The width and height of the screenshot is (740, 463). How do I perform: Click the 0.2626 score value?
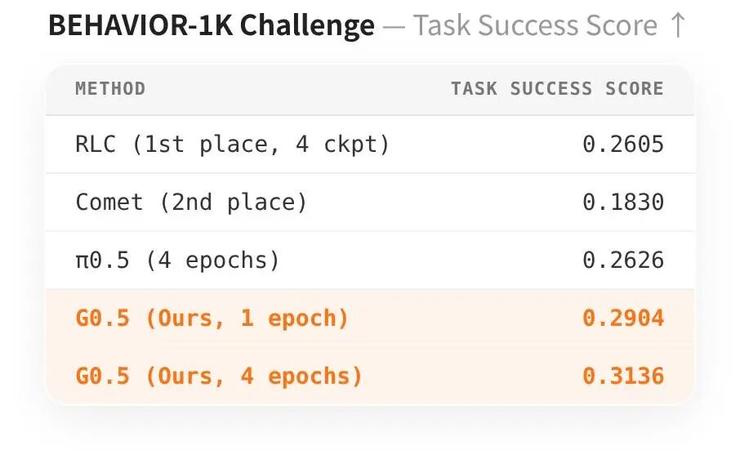pos(623,261)
